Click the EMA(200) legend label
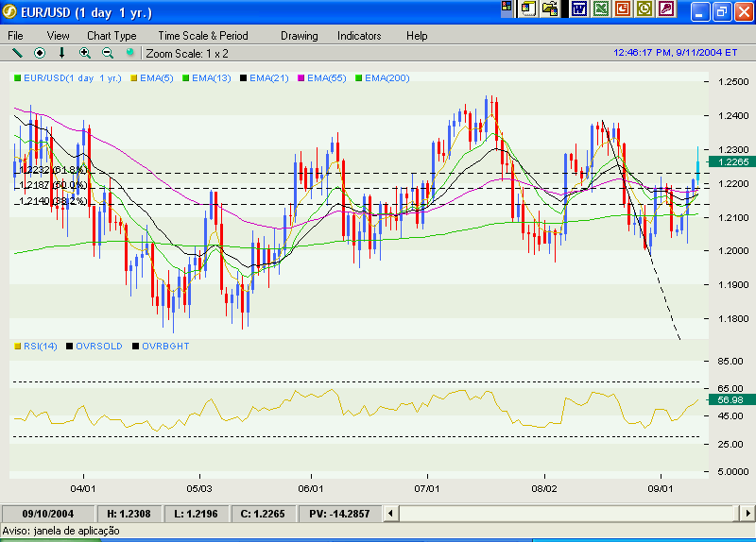The height and width of the screenshot is (542, 756). coord(387,77)
